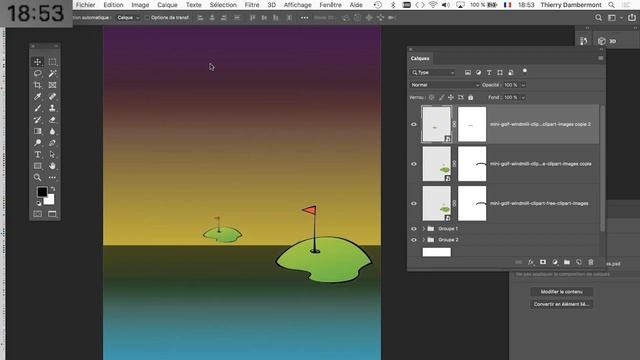Click Convertir en élément lié button
Screen dimensions: 640x360
tap(562, 304)
